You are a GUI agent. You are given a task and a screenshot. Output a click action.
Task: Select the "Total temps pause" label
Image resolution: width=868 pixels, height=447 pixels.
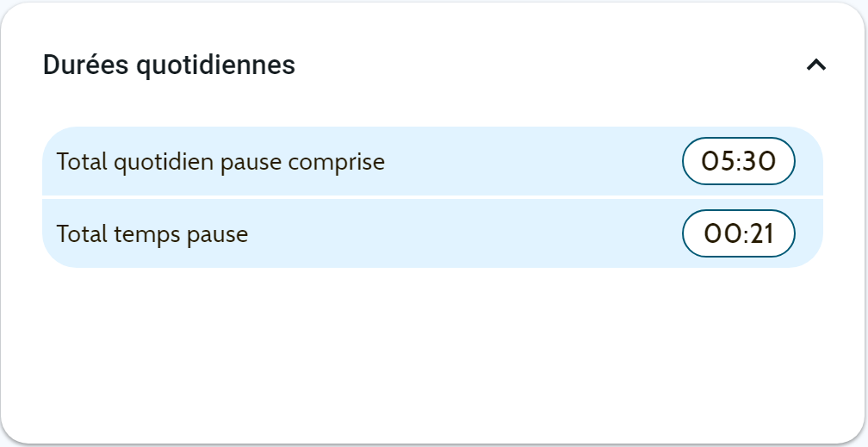click(x=152, y=233)
